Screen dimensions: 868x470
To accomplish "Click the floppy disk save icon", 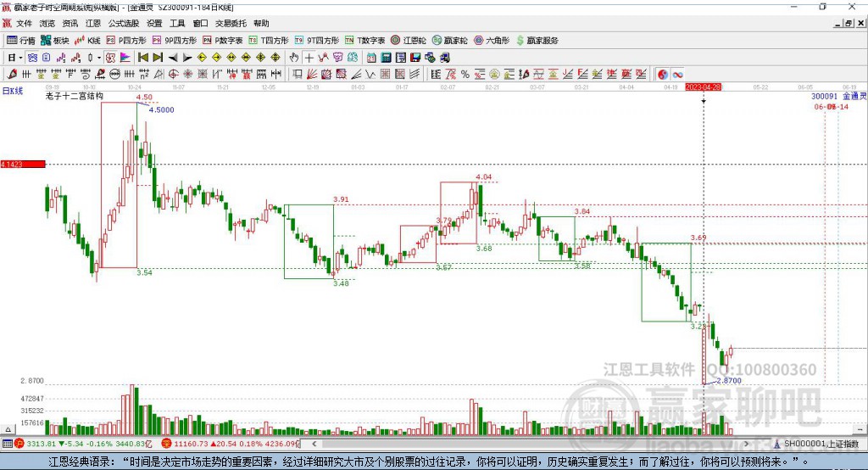I will tap(415, 58).
